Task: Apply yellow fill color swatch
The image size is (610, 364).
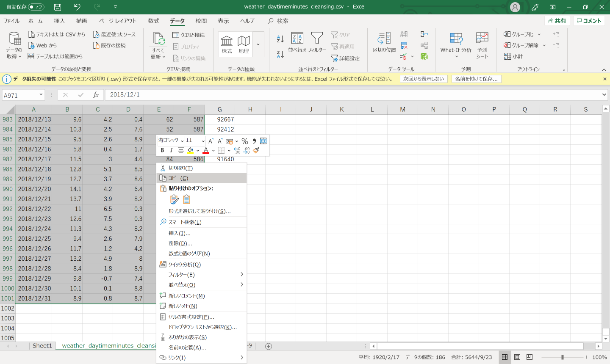Action: (x=191, y=150)
